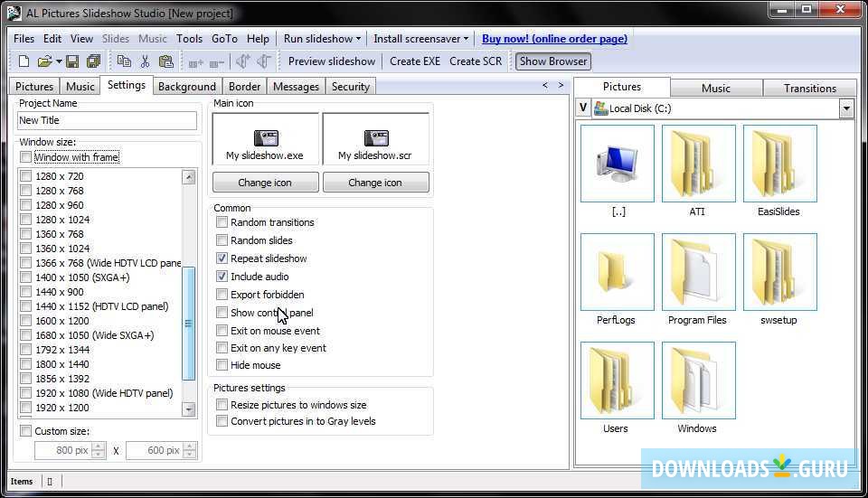The width and height of the screenshot is (868, 498).
Task: Click the My slideshow.scr main icon
Action: click(x=375, y=138)
